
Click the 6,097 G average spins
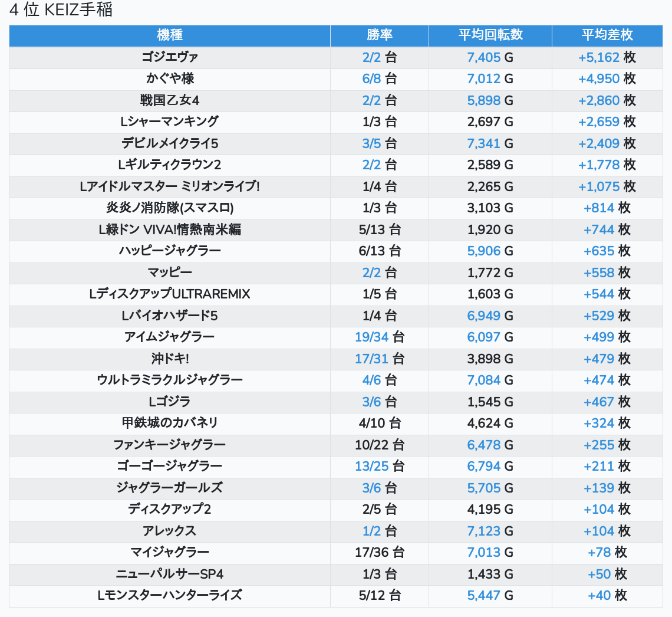(490, 337)
